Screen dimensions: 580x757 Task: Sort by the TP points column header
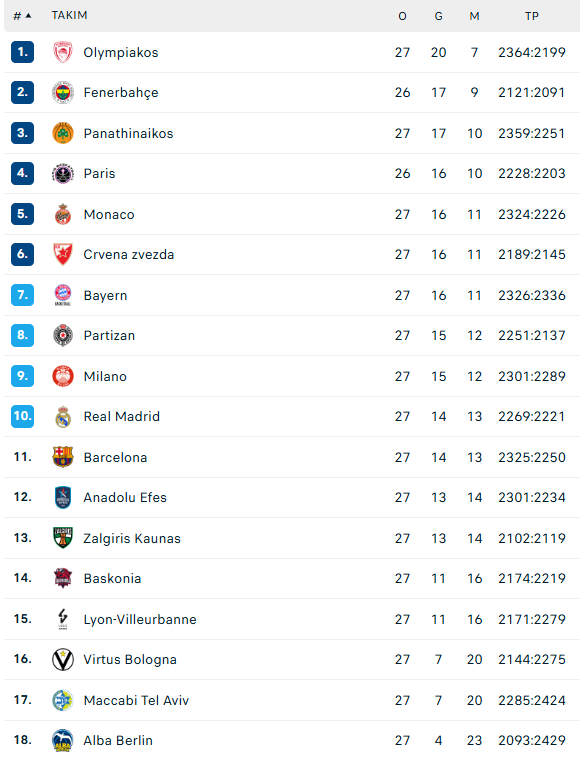tap(532, 16)
